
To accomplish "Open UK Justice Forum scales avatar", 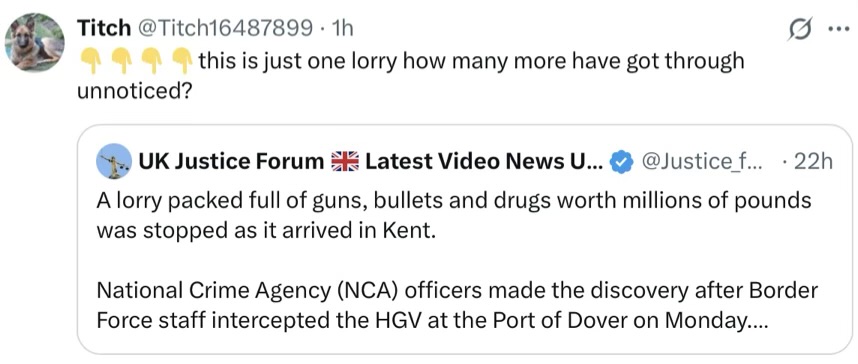I will [114, 162].
